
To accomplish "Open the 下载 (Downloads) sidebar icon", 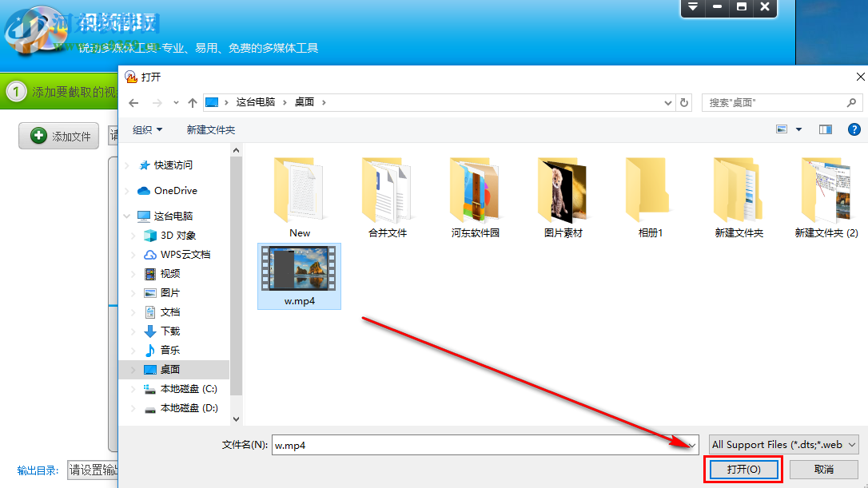I will (151, 331).
